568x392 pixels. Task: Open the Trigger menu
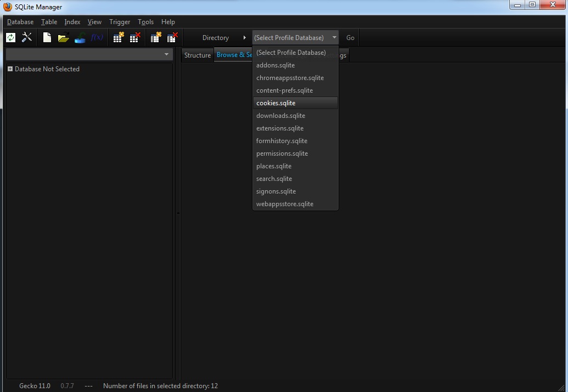pos(120,22)
